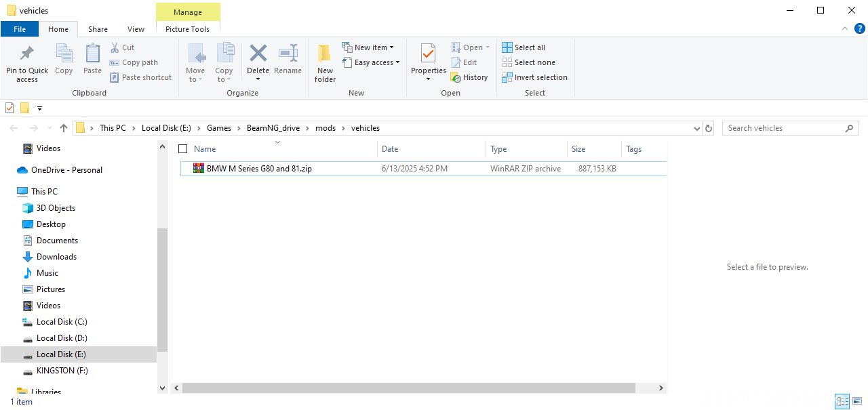The width and height of the screenshot is (868, 410).
Task: Sort files by Date column
Action: 431,149
